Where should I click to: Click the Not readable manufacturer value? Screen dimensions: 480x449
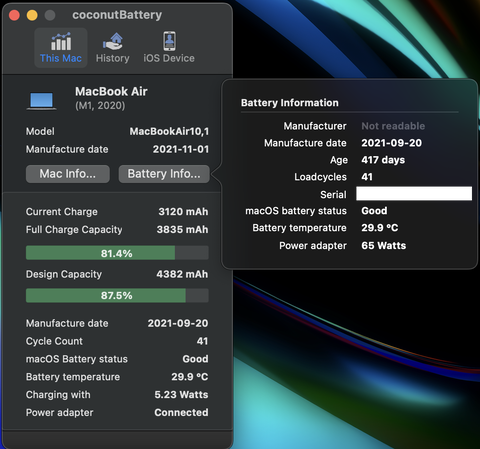pos(393,126)
